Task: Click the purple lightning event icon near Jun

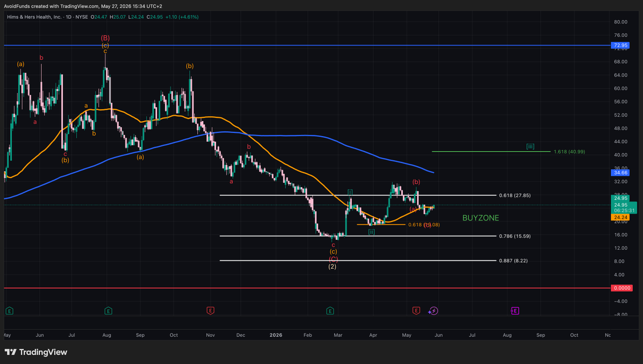Action: tap(433, 311)
